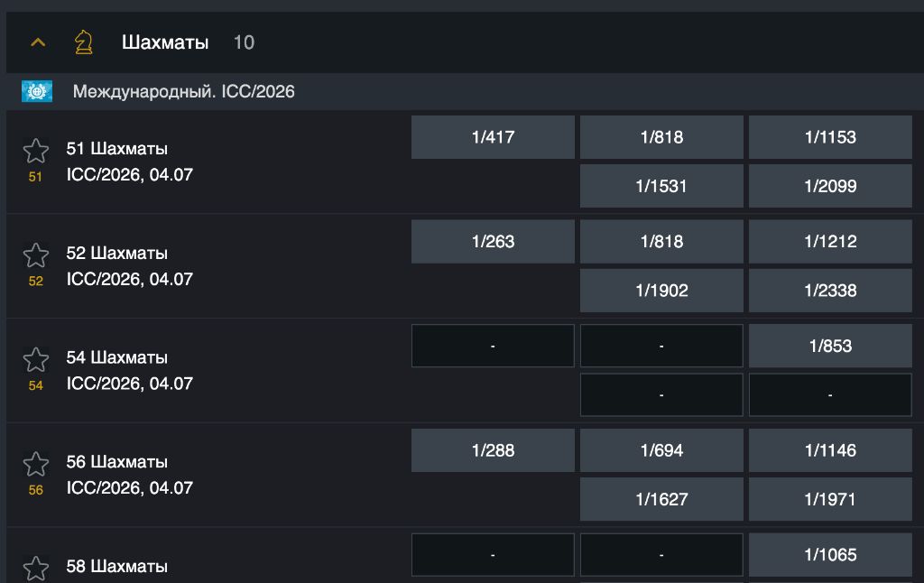924x583 pixels.
Task: Select 1/1902 odds for match 52
Action: pyautogui.click(x=661, y=291)
